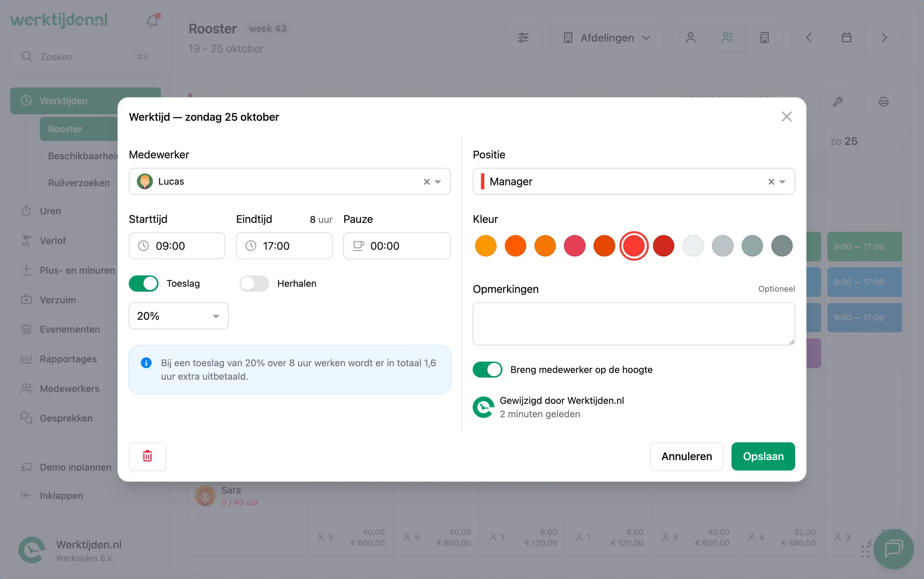The width and height of the screenshot is (924, 579).
Task: Switch to department building view icon
Action: coord(764,38)
